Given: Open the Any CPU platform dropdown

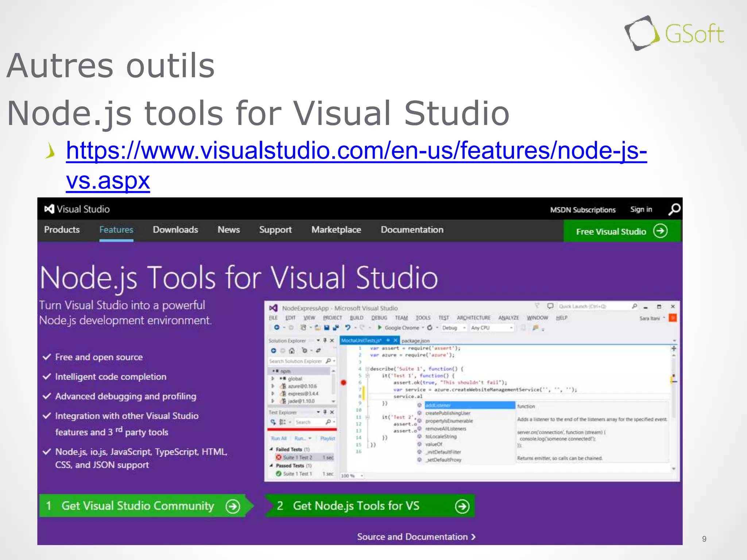Looking at the screenshot, I should 492,328.
